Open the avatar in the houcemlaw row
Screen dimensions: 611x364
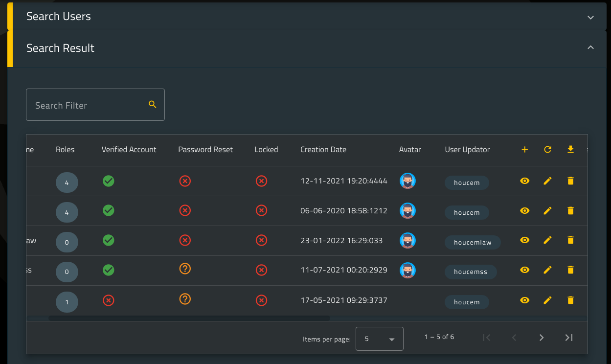coord(408,240)
